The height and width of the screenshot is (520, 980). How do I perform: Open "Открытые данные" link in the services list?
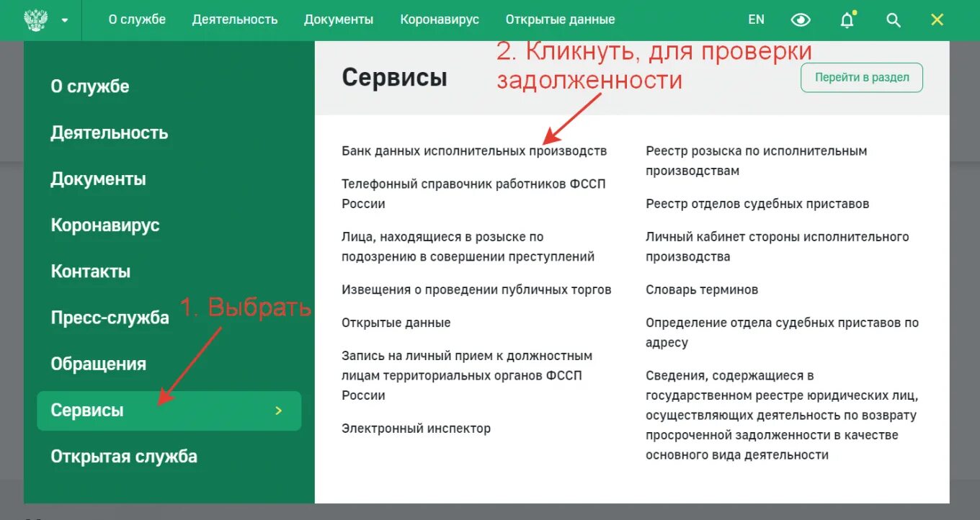396,323
